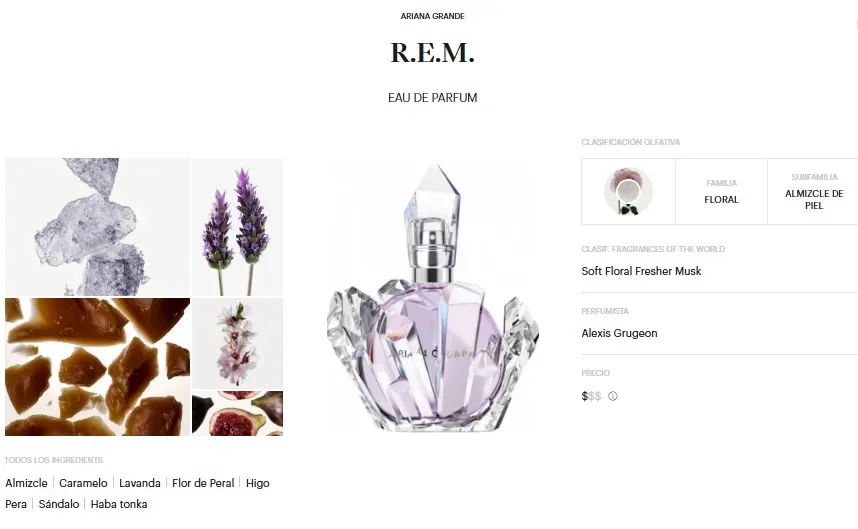Click the price info icon
This screenshot has width=858, height=529.
pos(612,396)
